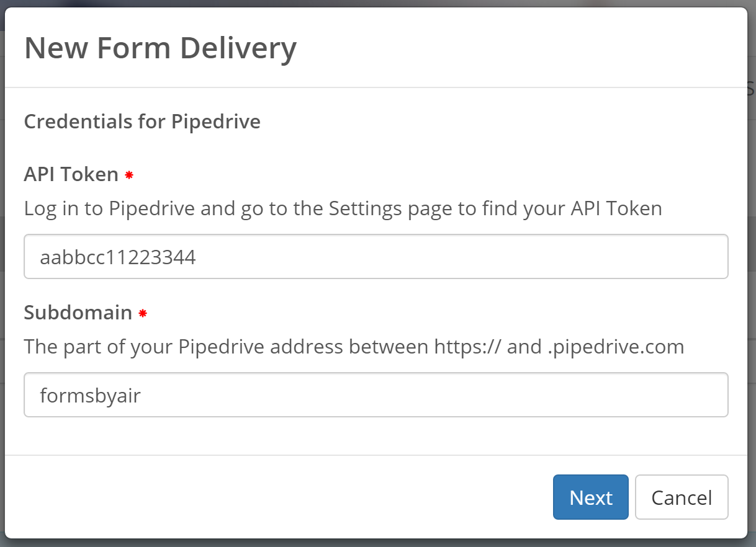Image resolution: width=756 pixels, height=547 pixels.
Task: Click the required asterisk next to Subdomain
Action: [x=143, y=314]
